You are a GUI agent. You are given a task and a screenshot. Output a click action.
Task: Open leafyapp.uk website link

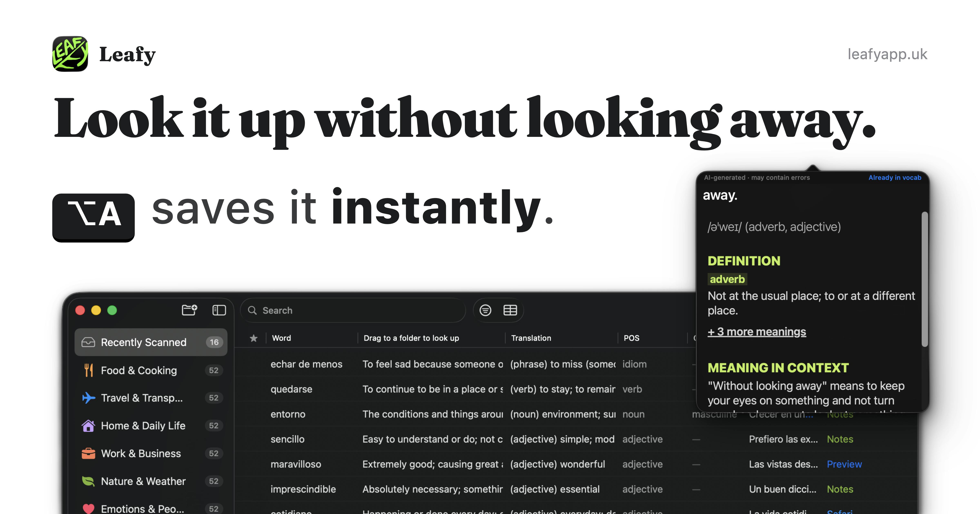[887, 54]
